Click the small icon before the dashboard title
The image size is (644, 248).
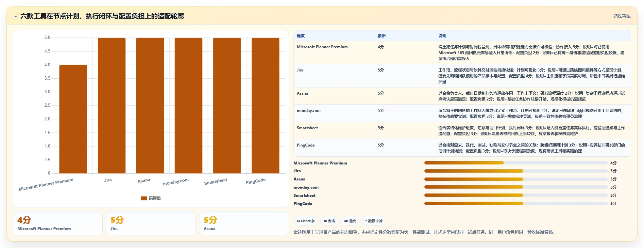[15, 16]
